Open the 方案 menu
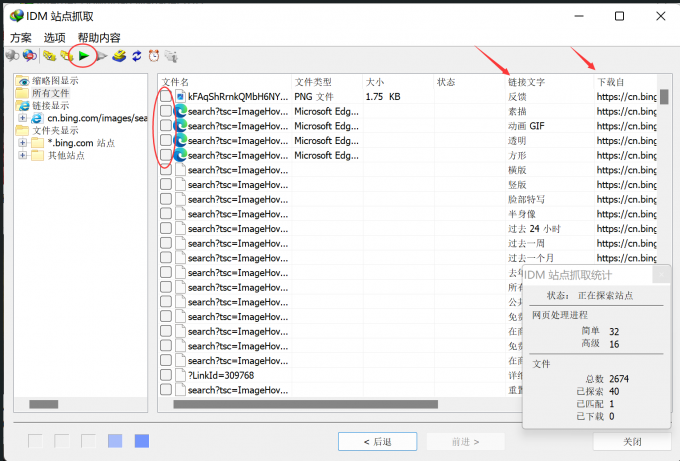 21,38
